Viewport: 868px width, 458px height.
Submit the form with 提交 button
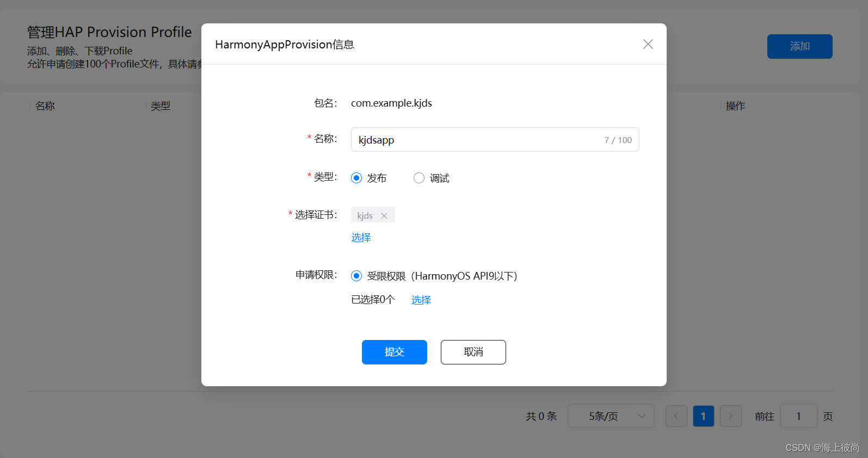pos(395,352)
